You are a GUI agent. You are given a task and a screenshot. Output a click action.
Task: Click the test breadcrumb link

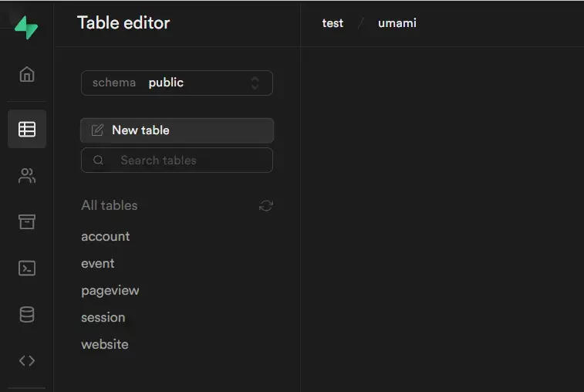click(x=333, y=23)
